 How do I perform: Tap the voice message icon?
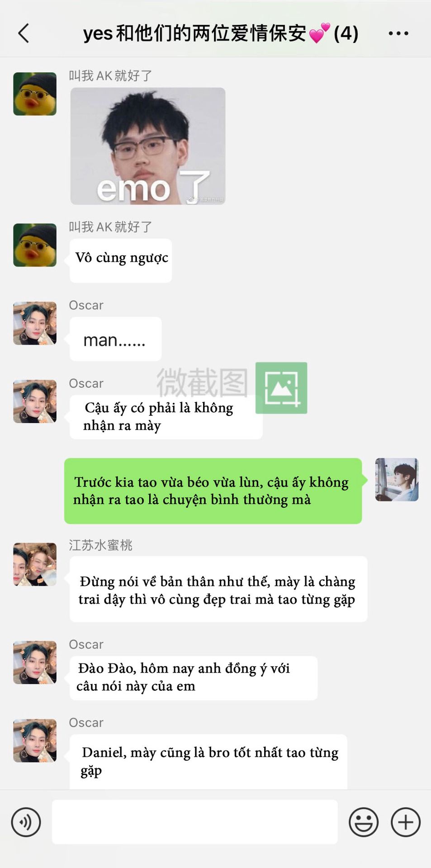tap(26, 822)
